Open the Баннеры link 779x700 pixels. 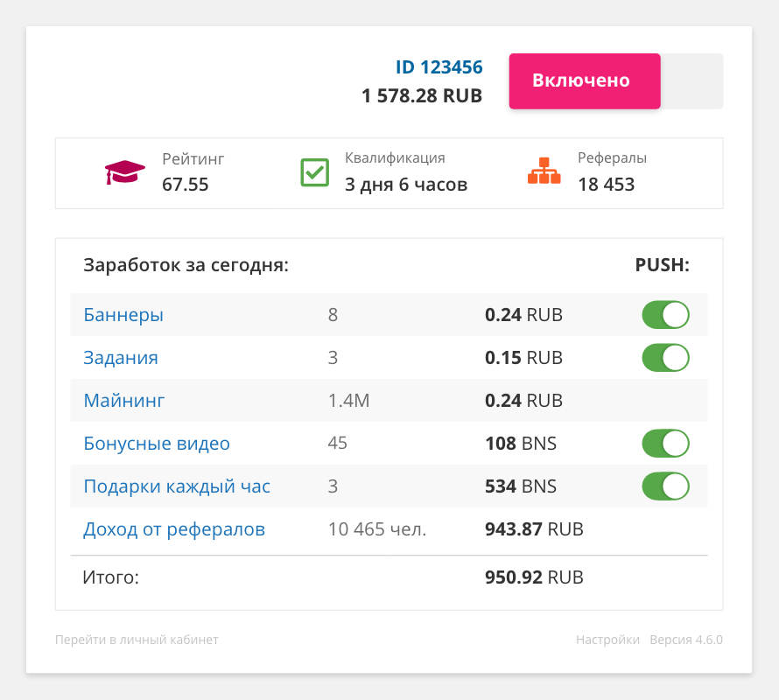[123, 315]
